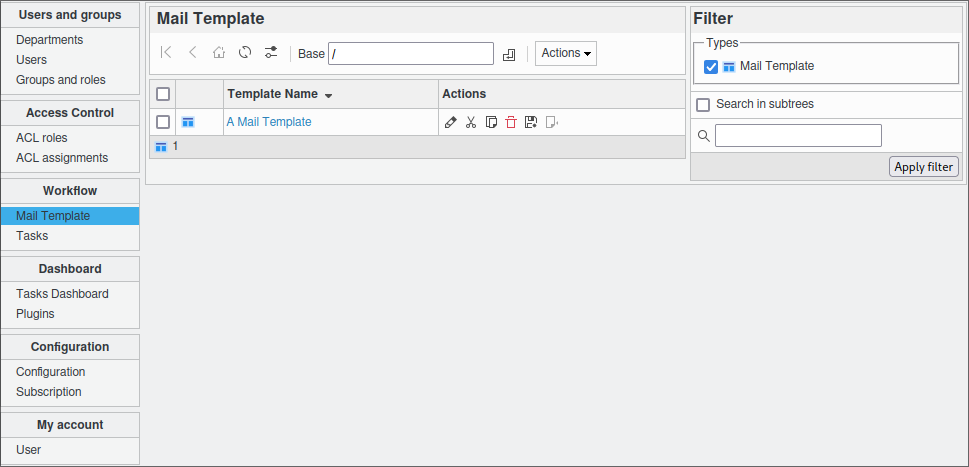Viewport: 969px width, 467px height.
Task: Sort by the Template Name column arrow
Action: pos(328,95)
